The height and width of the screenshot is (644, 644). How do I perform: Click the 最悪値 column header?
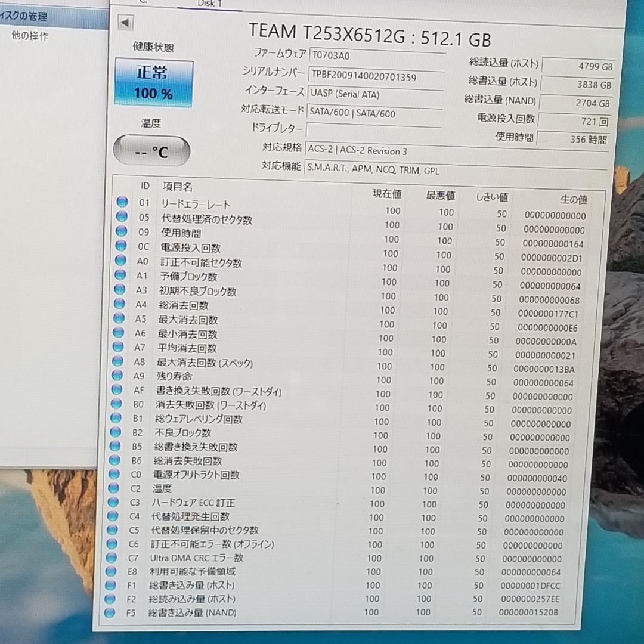(x=440, y=196)
